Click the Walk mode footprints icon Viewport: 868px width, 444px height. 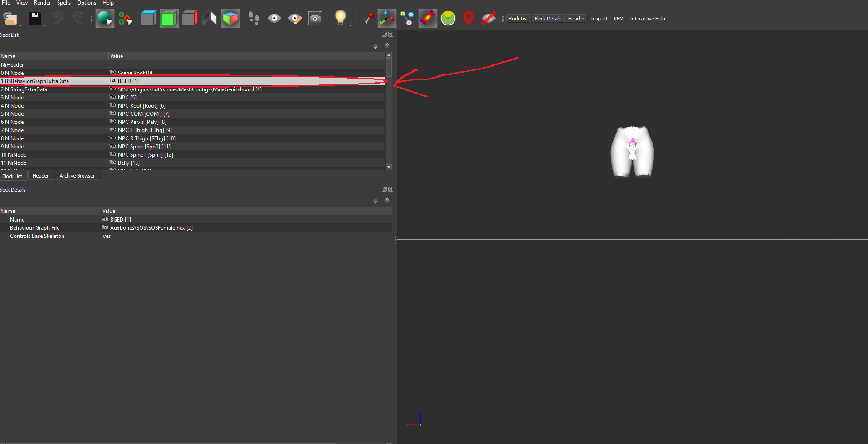click(x=254, y=19)
